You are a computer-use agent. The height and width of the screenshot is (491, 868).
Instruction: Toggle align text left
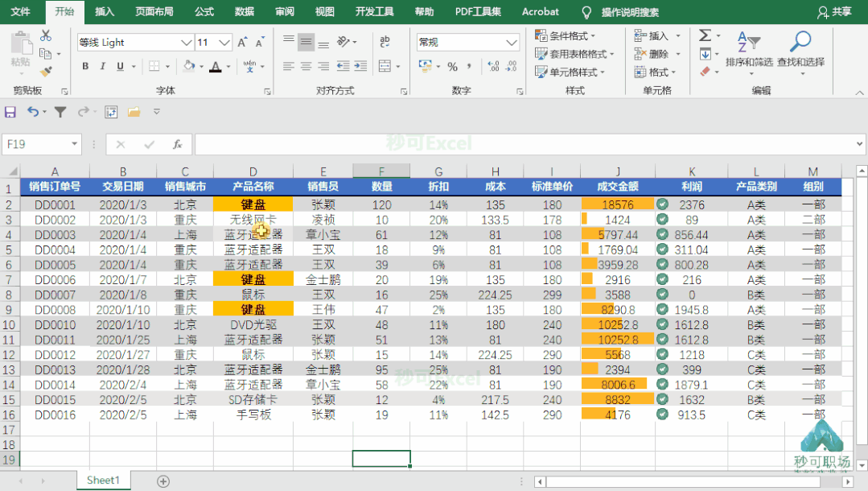289,66
